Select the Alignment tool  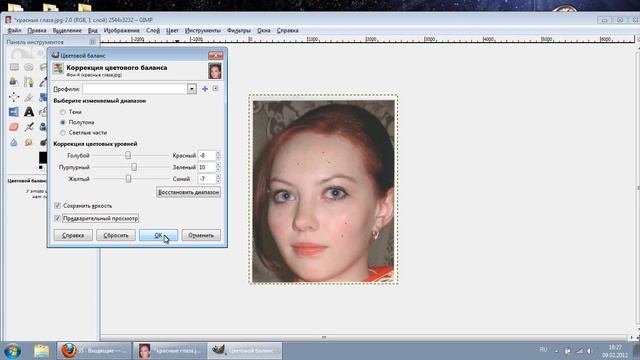[x=14, y=97]
